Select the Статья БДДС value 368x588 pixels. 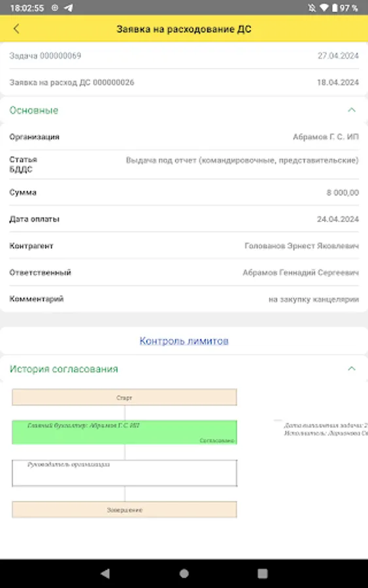[x=242, y=160]
